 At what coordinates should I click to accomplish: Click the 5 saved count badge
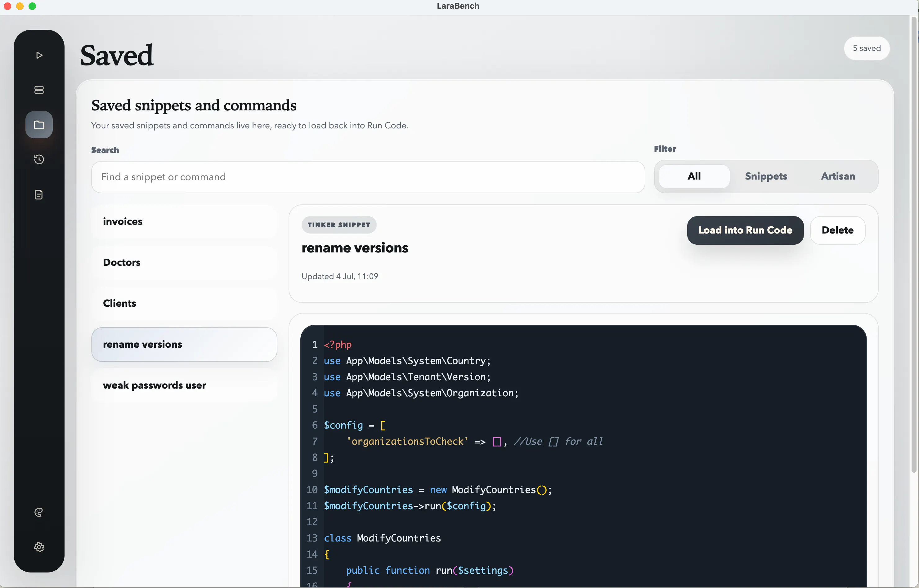click(867, 48)
